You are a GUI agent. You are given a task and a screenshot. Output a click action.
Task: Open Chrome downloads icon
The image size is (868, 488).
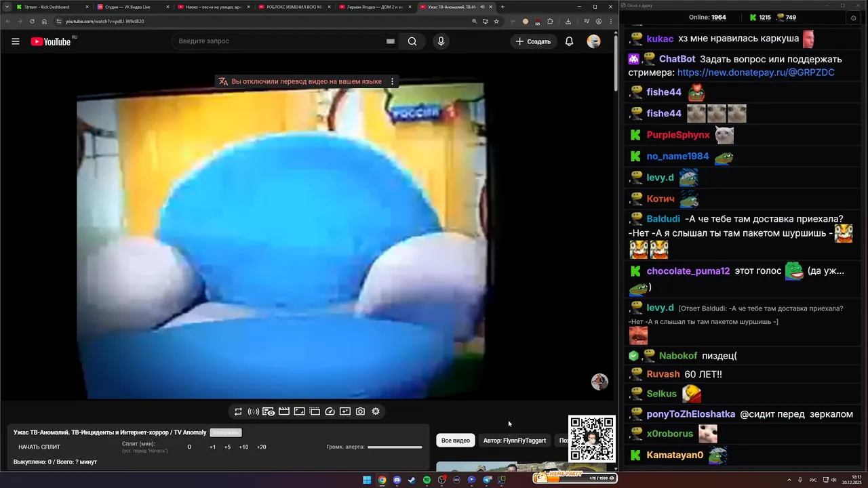click(x=568, y=21)
